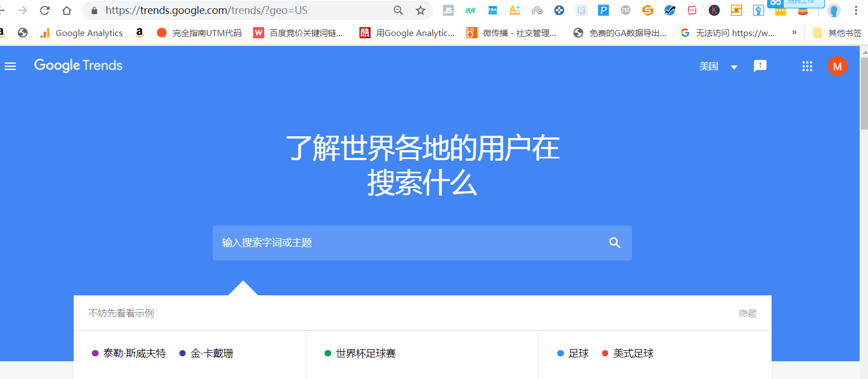
Task: Click the send feedback icon
Action: [x=760, y=66]
